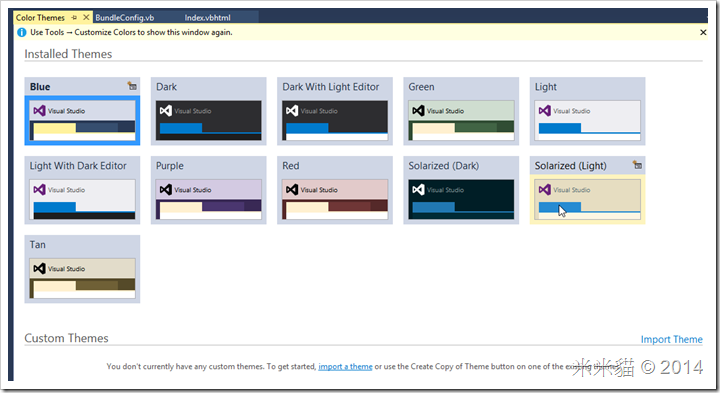This screenshot has height=393, width=720.
Task: Close the Color Themes tab
Action: click(x=86, y=17)
